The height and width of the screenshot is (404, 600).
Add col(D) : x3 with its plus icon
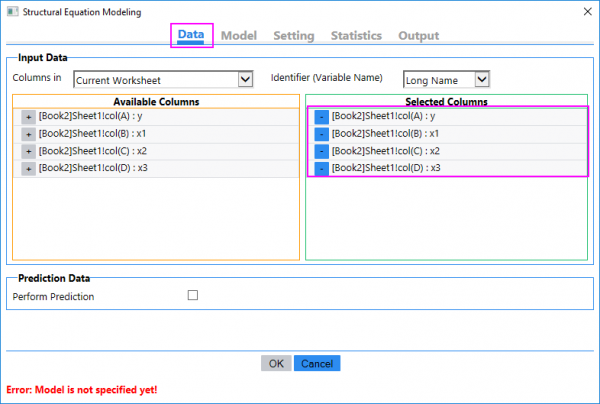coord(28,168)
